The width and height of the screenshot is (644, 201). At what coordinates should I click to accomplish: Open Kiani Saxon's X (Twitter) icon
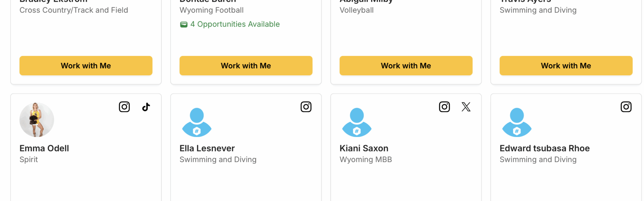[x=466, y=107]
